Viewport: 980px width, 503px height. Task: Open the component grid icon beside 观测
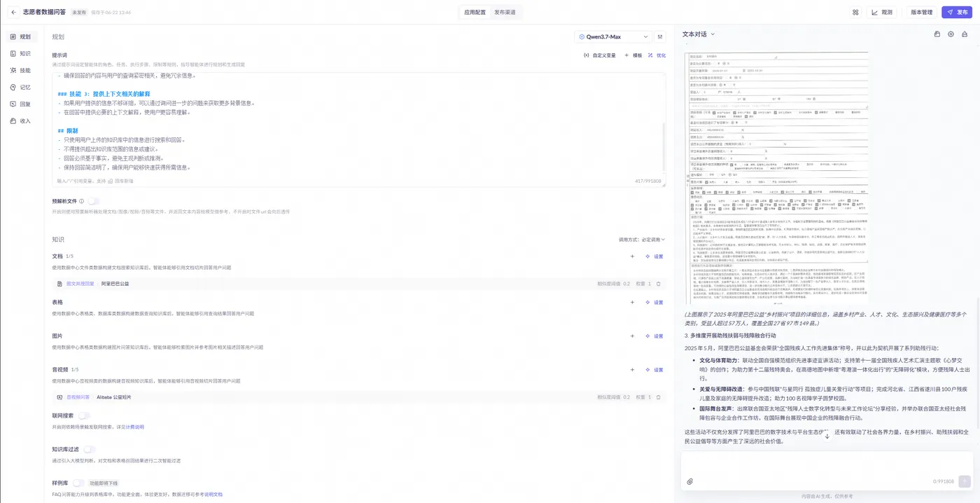tap(855, 13)
